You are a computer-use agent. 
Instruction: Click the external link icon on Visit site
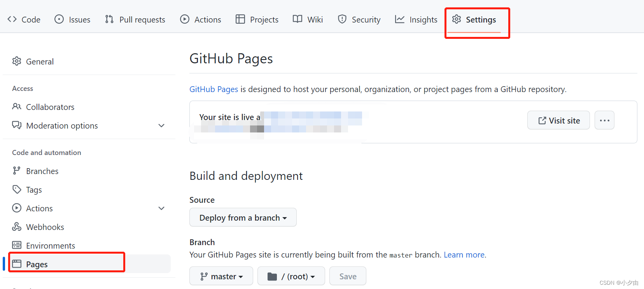(542, 120)
